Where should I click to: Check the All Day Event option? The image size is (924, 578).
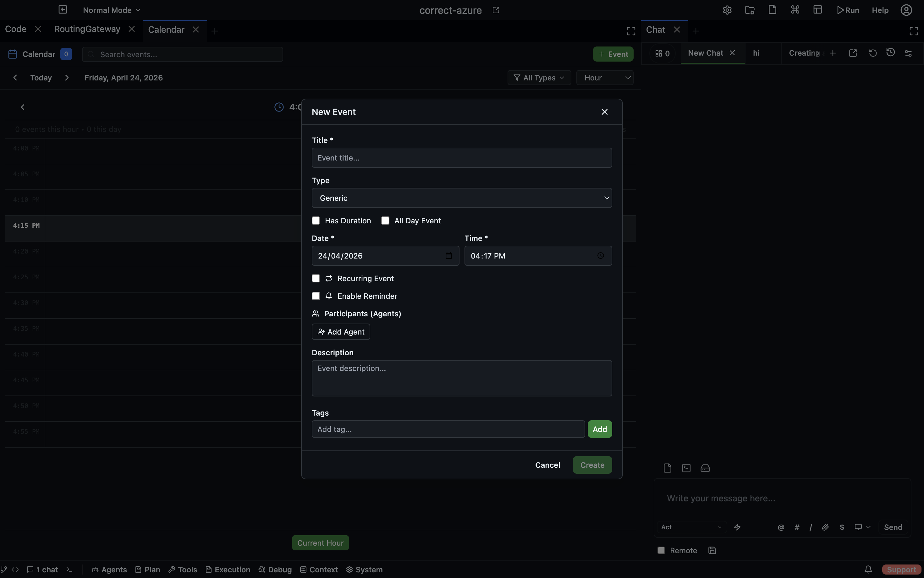[x=385, y=221]
